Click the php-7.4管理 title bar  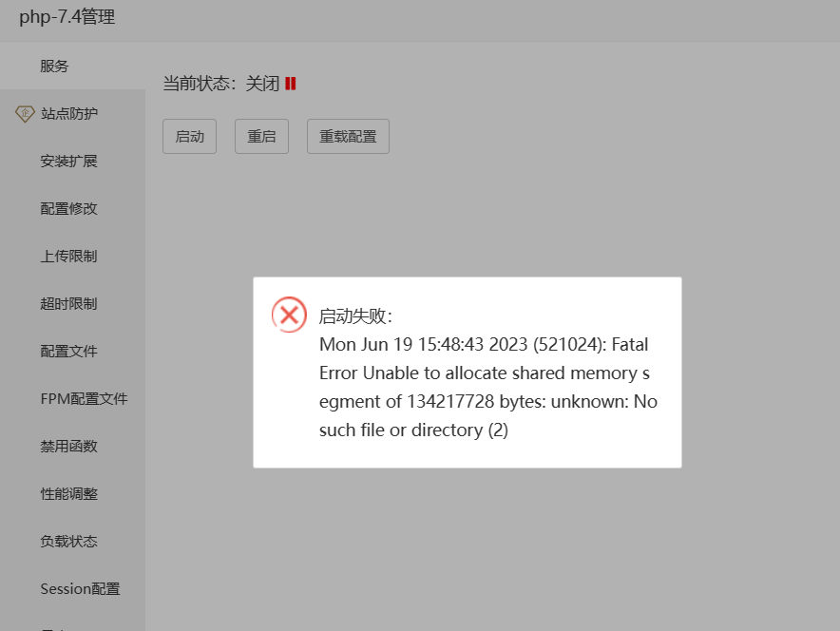[67, 17]
